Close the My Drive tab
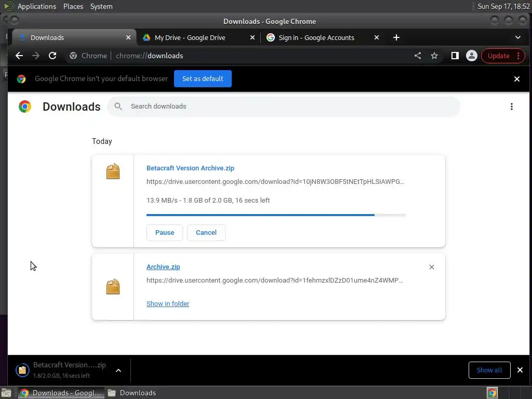The width and height of the screenshot is (532, 399). [x=252, y=37]
